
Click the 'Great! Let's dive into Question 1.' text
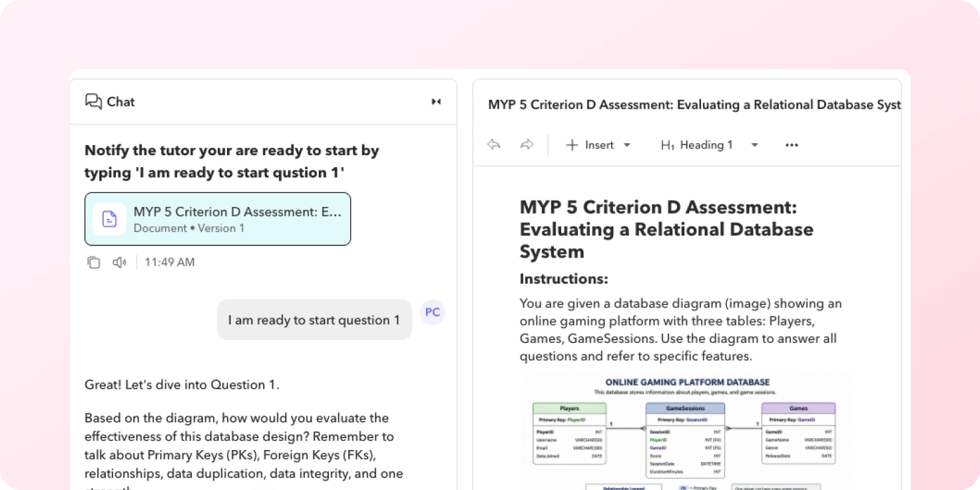click(x=182, y=385)
